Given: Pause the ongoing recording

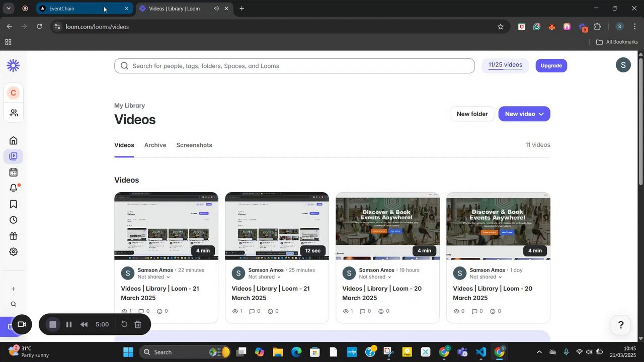Looking at the screenshot, I should [69, 325].
